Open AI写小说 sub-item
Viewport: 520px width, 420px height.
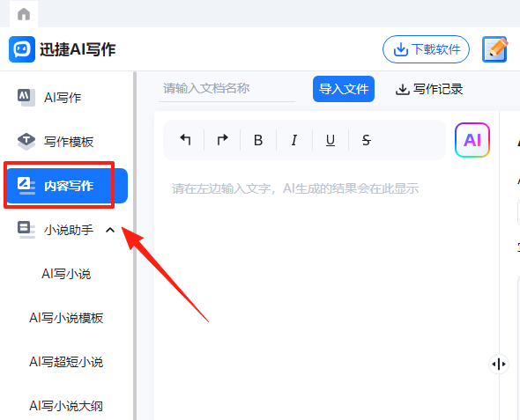click(66, 274)
